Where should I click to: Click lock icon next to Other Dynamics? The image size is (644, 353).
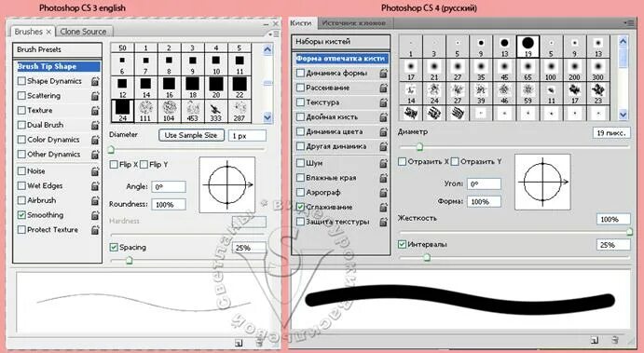pyautogui.click(x=95, y=155)
